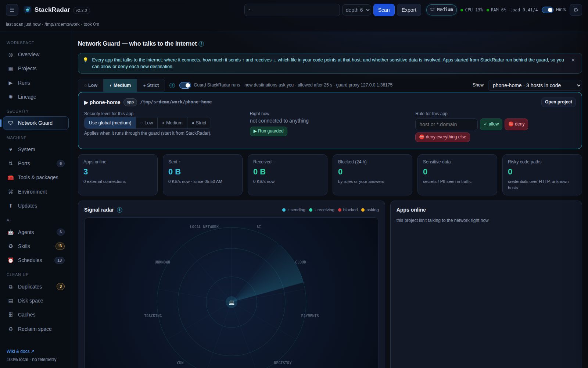Set phone-home app level to Strict
The width and height of the screenshot is (588, 368).
coord(199,123)
